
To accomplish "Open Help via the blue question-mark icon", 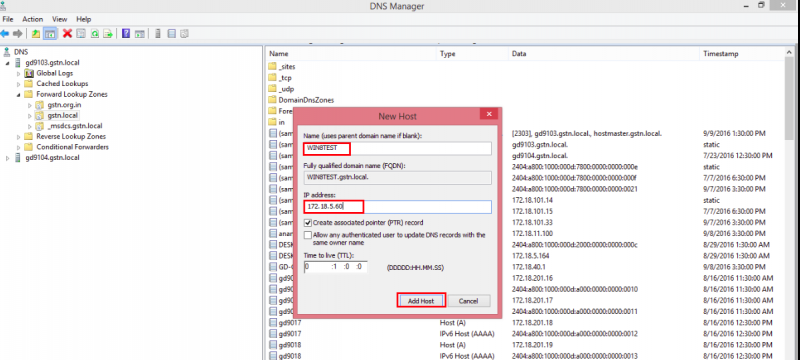I will [126, 34].
